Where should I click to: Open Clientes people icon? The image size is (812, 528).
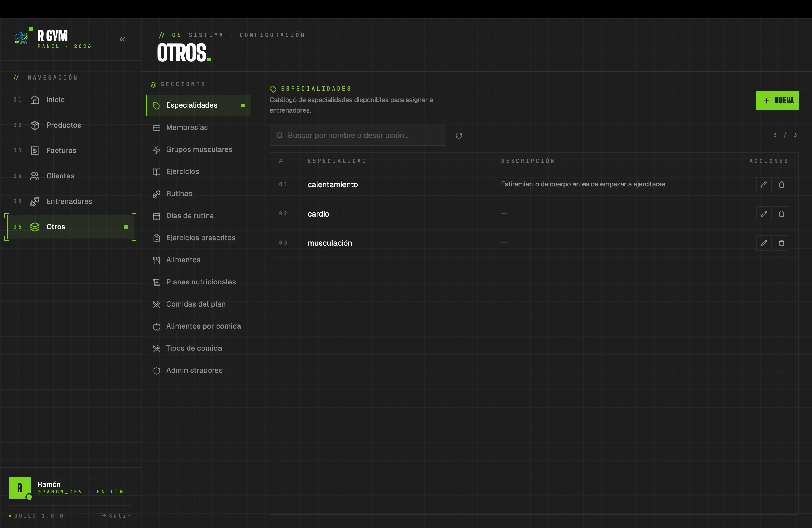35,176
